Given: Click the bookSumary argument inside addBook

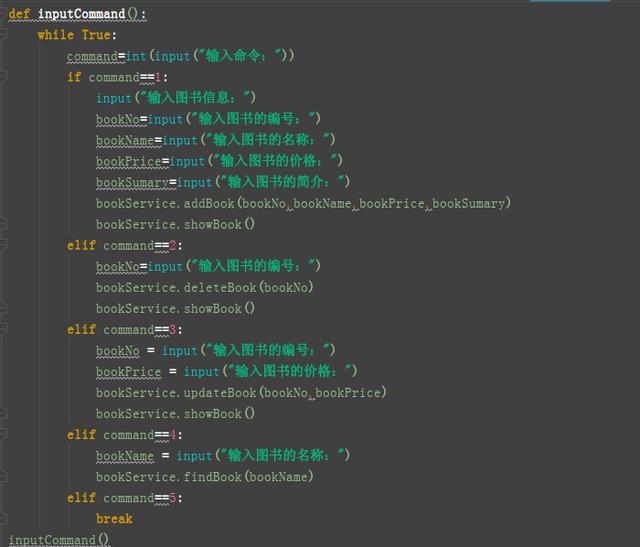Looking at the screenshot, I should 469,203.
